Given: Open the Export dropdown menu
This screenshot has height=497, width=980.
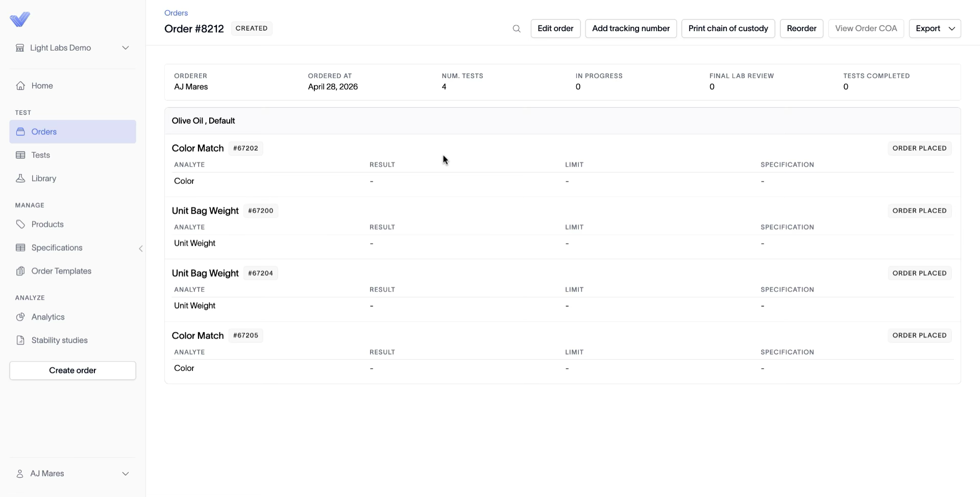Looking at the screenshot, I should pos(935,29).
